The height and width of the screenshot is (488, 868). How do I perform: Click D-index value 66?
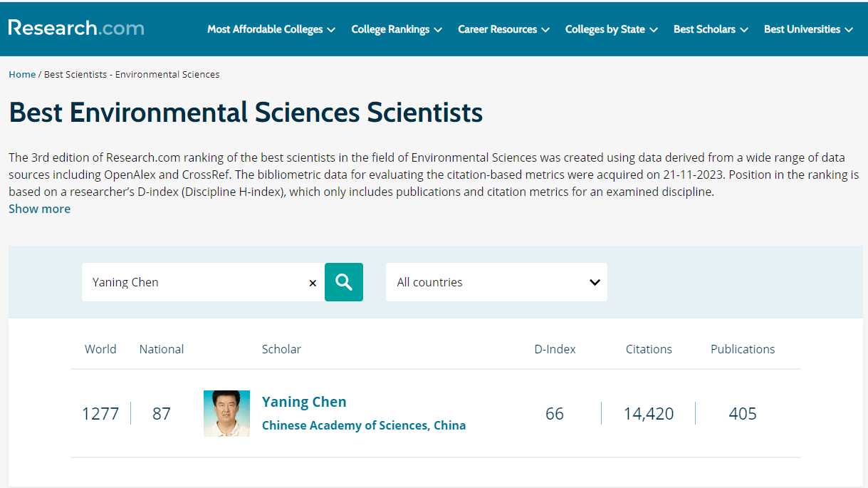click(555, 413)
